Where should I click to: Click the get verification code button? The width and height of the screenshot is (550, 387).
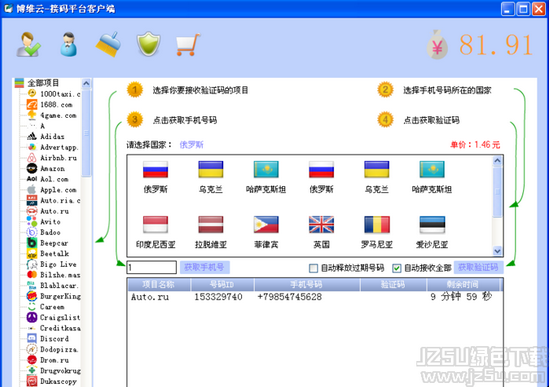(478, 267)
